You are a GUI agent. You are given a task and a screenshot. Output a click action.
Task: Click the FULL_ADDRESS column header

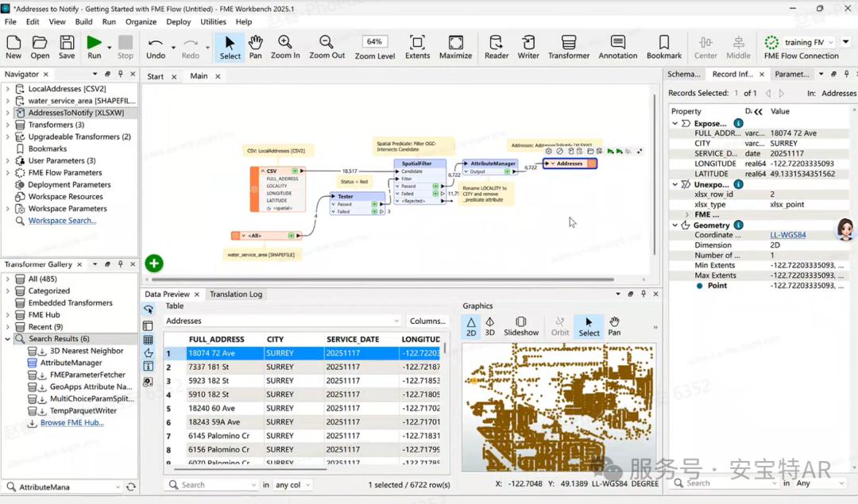tap(217, 340)
